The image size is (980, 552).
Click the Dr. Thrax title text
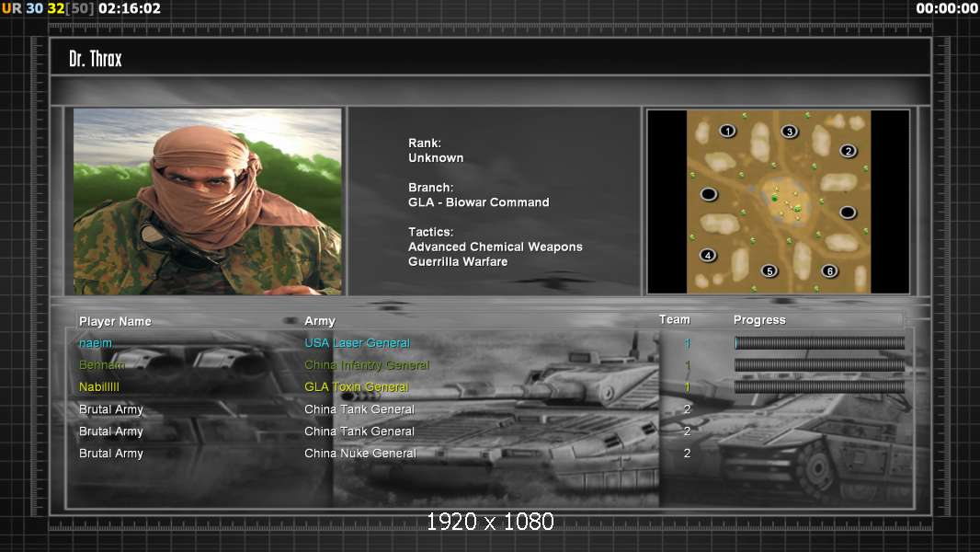pos(96,59)
